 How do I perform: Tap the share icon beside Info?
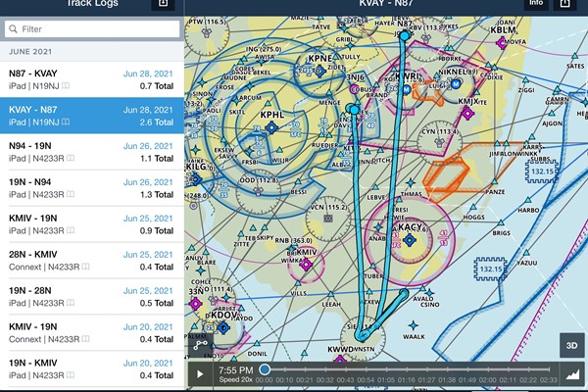click(564, 5)
